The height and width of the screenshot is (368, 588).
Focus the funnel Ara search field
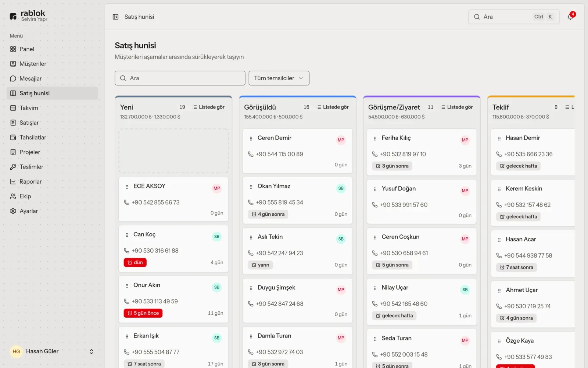coord(180,78)
